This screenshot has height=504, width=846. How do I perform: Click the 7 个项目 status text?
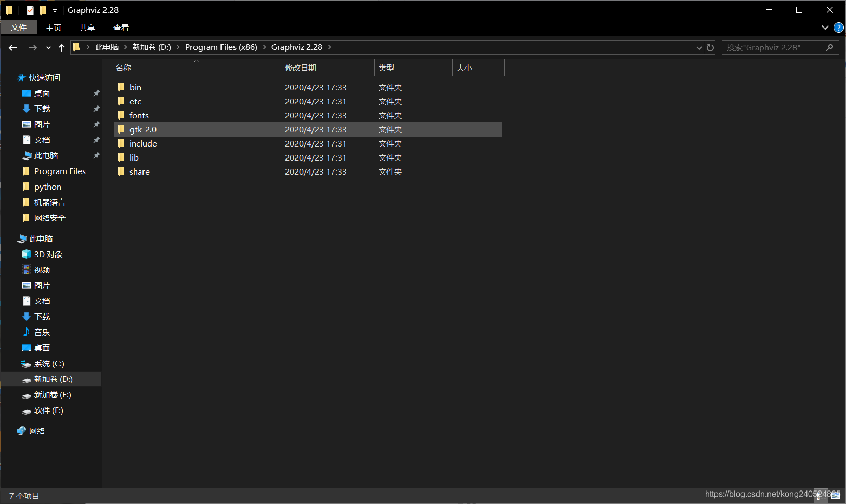click(x=24, y=496)
